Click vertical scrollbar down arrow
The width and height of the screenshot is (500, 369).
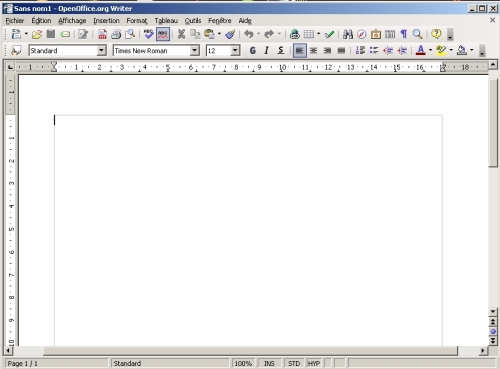click(493, 312)
